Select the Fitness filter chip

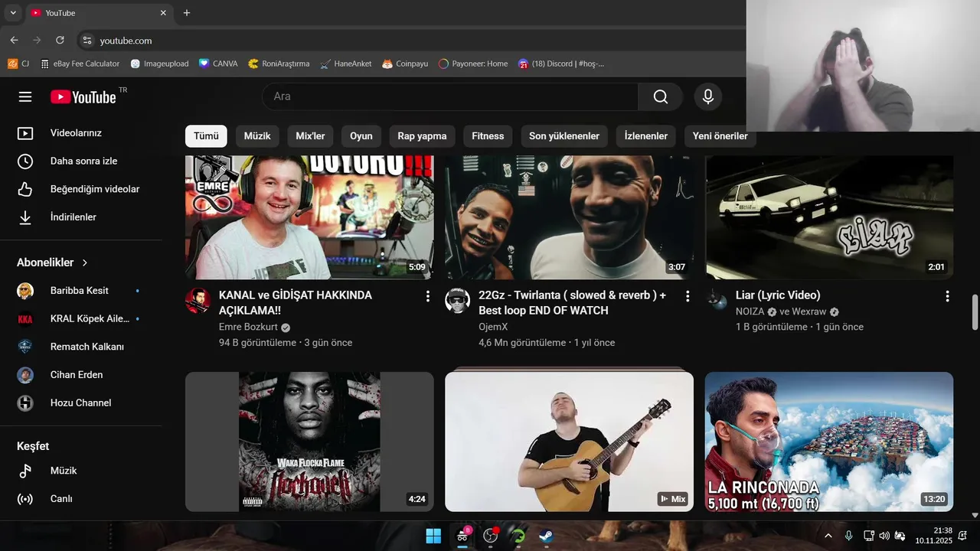click(488, 136)
